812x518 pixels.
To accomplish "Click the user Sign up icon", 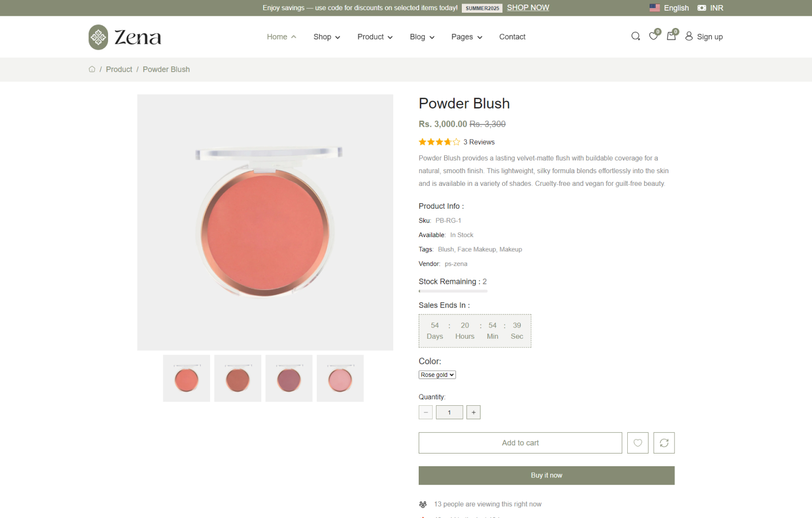I will (x=689, y=36).
